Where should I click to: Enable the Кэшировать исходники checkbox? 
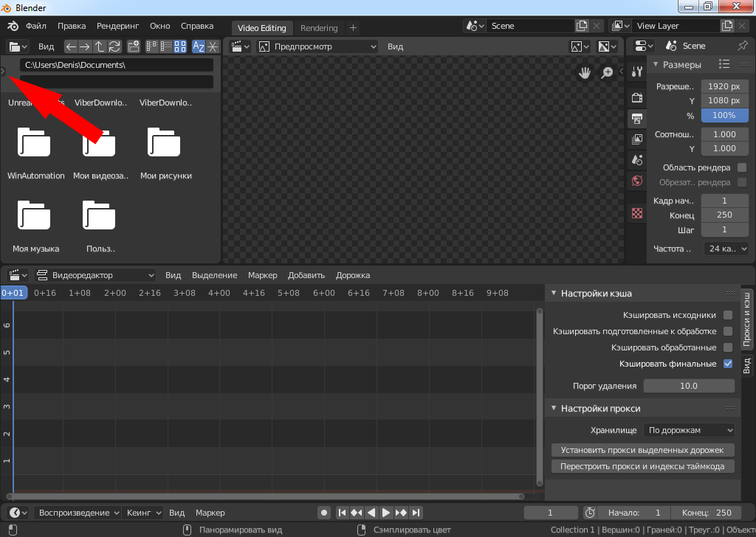click(728, 315)
